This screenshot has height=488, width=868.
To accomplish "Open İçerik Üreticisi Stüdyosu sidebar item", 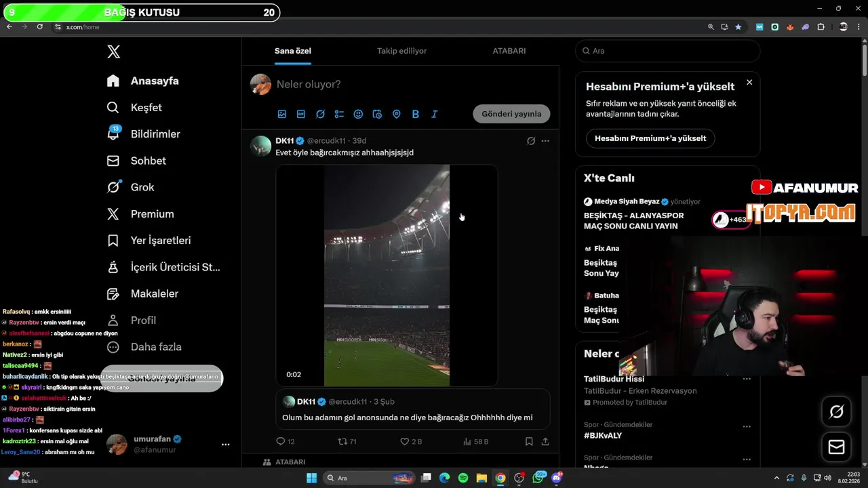I will [x=163, y=267].
